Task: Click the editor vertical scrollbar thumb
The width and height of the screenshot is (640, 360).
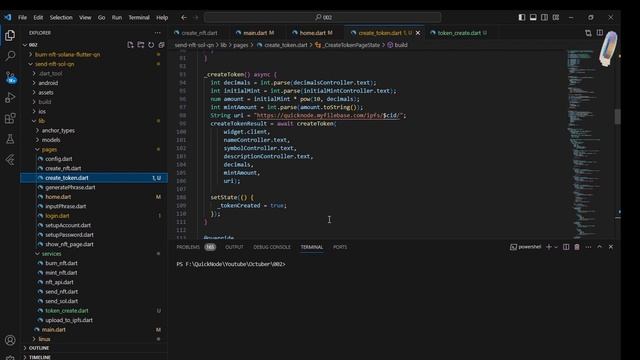Action: 617,117
